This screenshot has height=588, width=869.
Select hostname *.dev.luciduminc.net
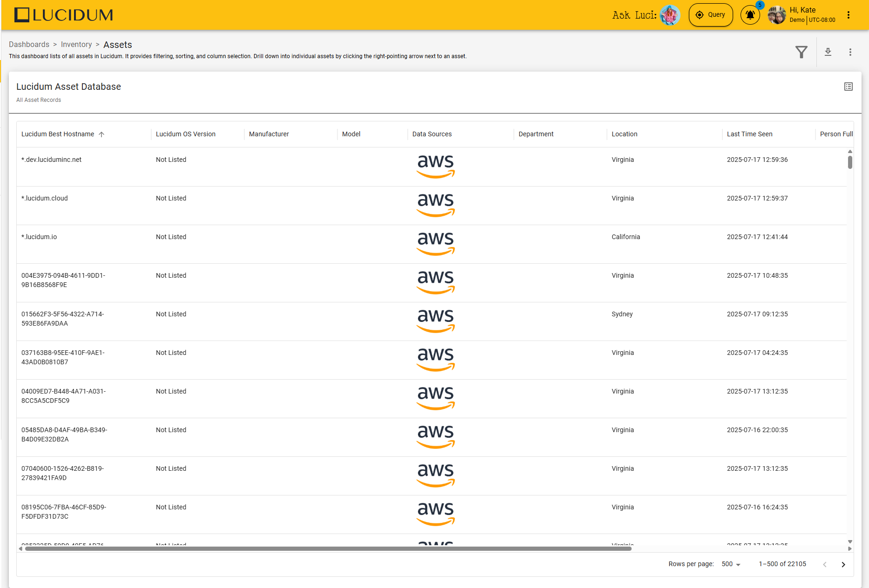tap(51, 160)
